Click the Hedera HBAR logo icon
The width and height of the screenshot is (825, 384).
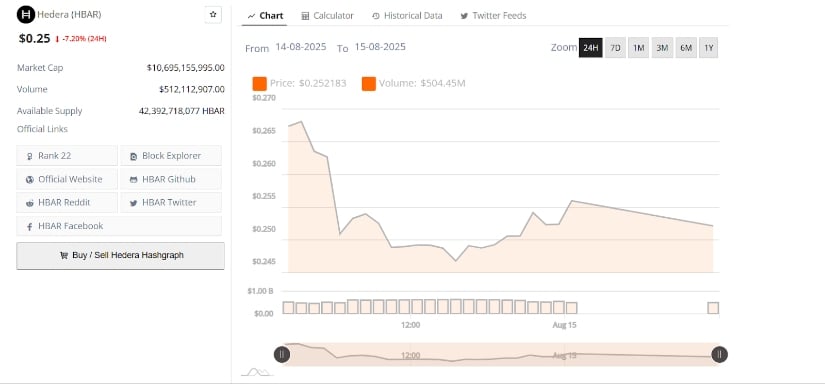(x=26, y=15)
